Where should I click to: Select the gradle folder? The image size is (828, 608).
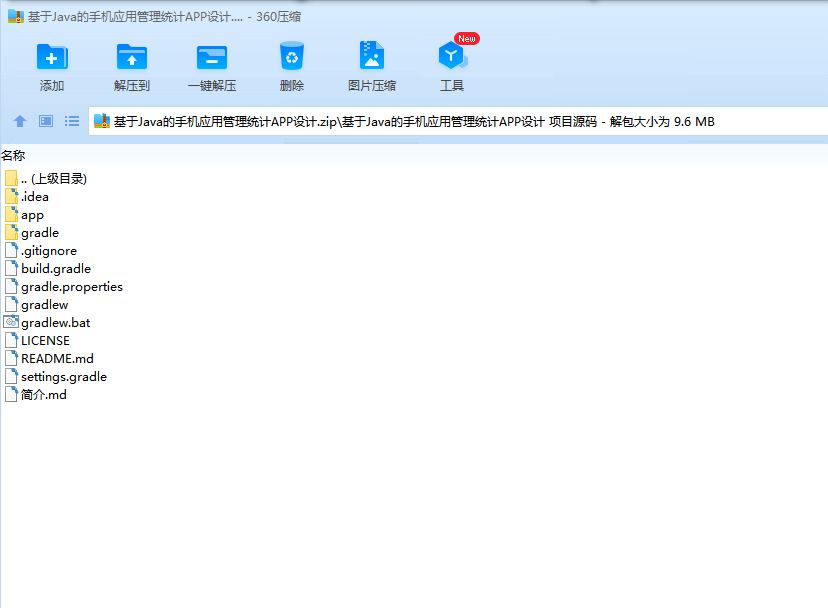click(40, 233)
